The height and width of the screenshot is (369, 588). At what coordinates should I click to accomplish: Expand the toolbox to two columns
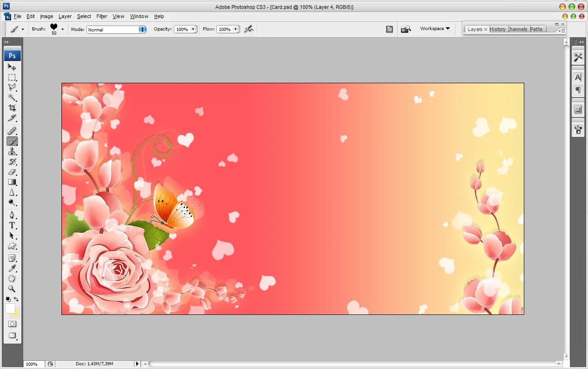click(x=7, y=42)
